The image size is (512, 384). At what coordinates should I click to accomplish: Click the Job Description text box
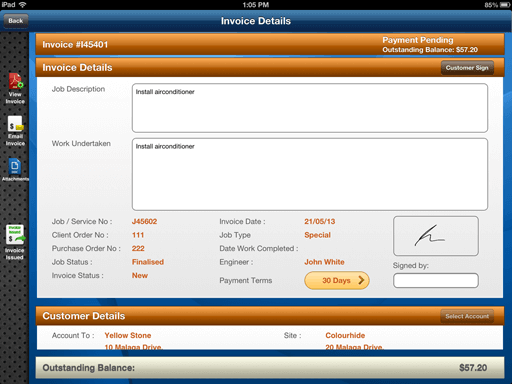pos(310,108)
